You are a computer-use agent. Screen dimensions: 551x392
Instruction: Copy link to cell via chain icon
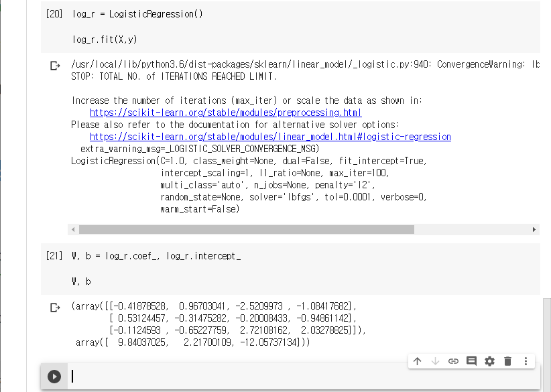tap(453, 361)
